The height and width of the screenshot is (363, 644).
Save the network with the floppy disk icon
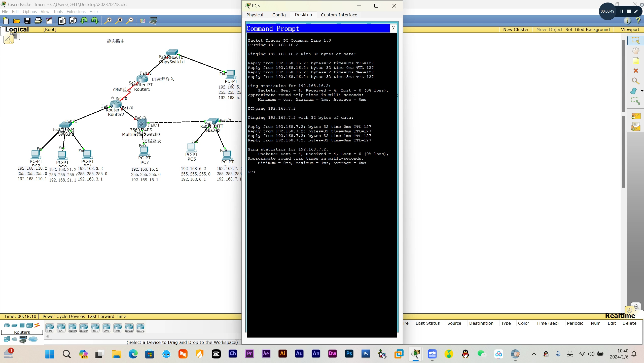(27, 21)
